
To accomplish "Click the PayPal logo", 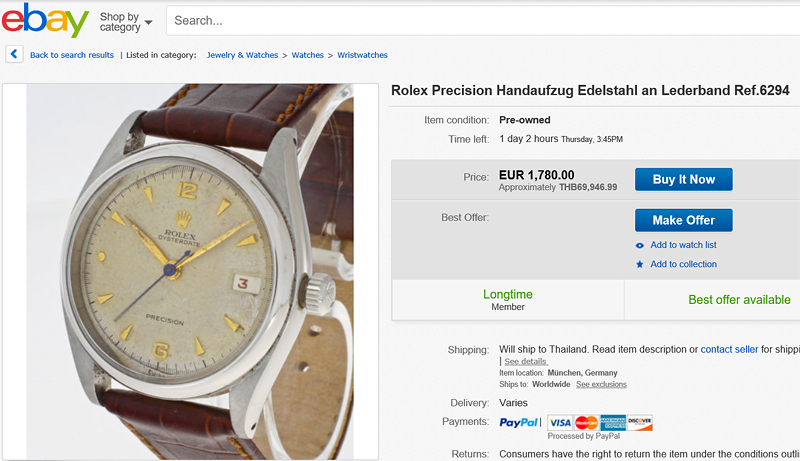I will (x=519, y=422).
